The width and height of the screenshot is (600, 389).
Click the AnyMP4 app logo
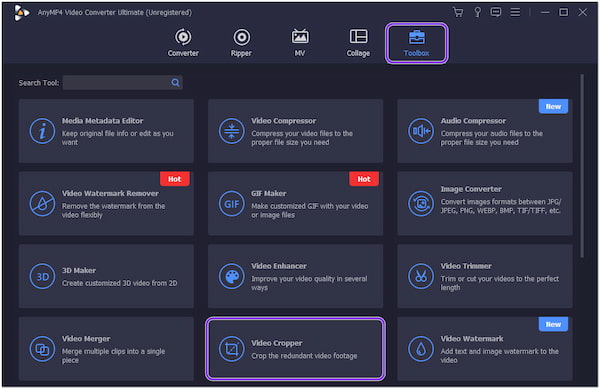(21, 13)
